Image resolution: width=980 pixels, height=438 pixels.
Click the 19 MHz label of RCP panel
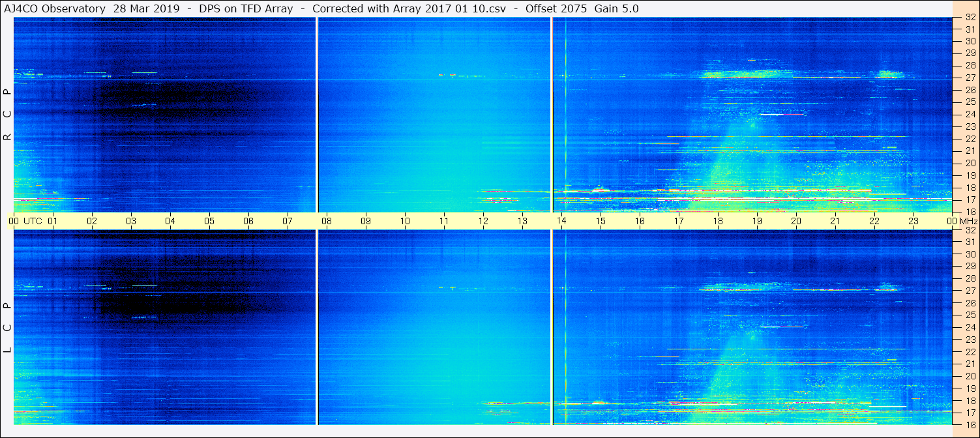pyautogui.click(x=970, y=175)
